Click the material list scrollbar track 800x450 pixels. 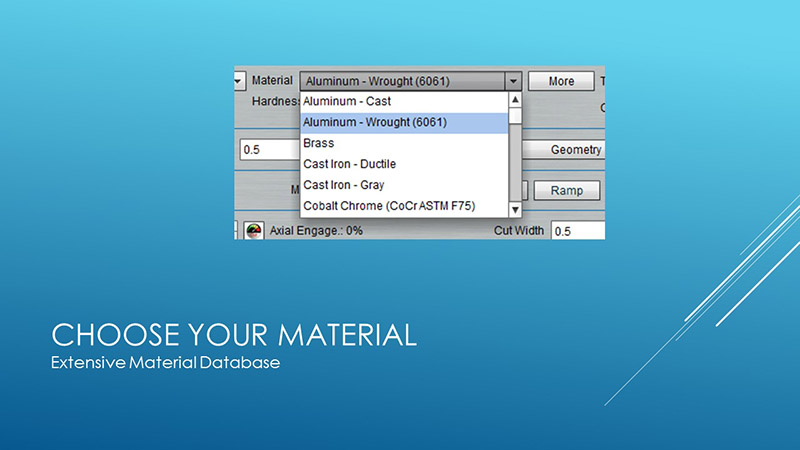coord(515,165)
